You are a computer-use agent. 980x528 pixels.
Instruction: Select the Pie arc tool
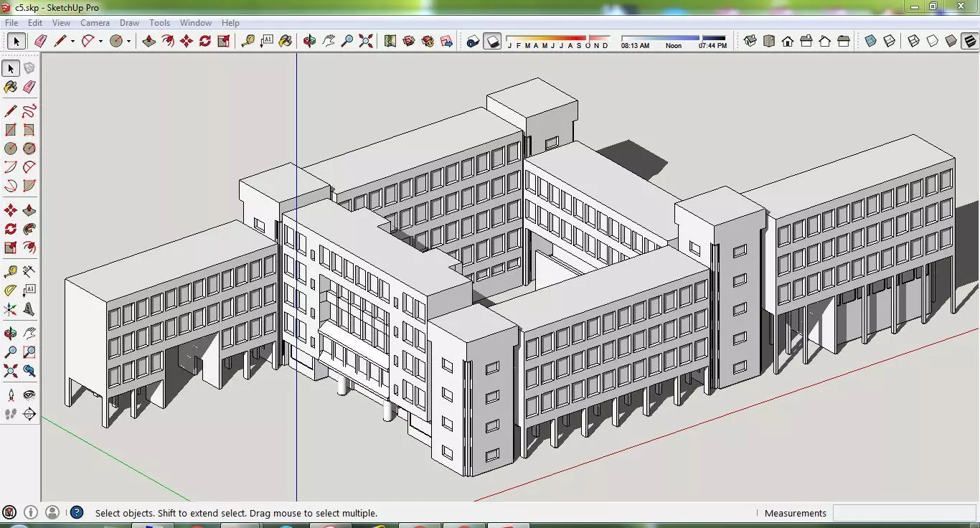click(x=29, y=186)
